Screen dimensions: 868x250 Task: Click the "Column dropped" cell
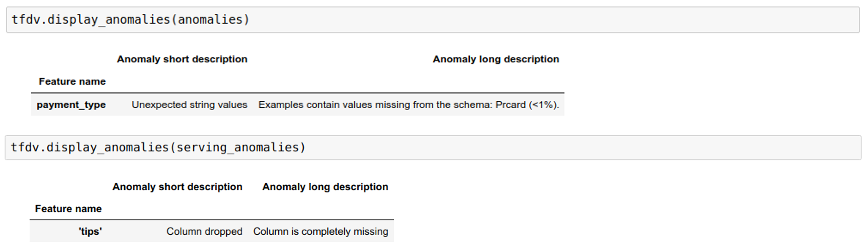204,232
